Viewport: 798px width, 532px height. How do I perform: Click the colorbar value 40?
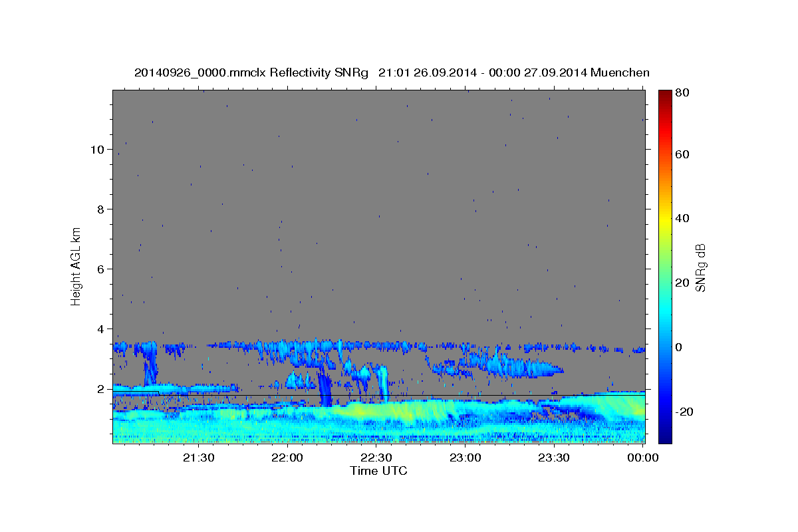click(x=681, y=218)
